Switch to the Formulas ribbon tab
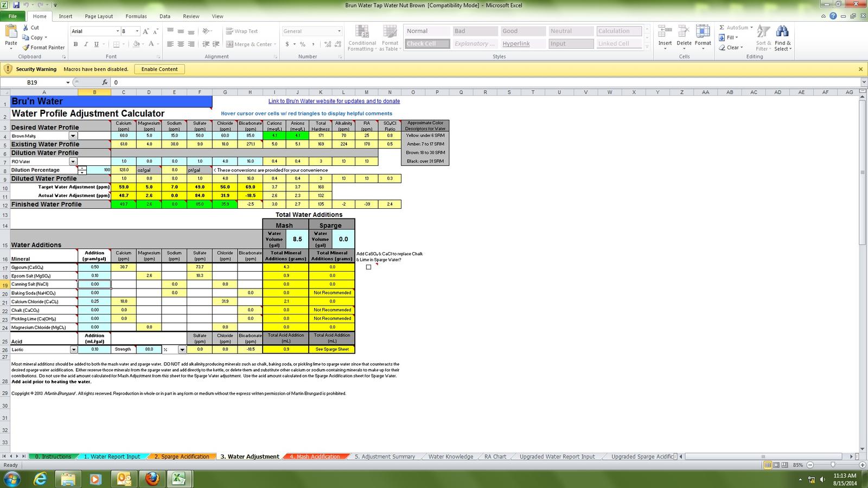The image size is (868, 488). click(x=136, y=16)
